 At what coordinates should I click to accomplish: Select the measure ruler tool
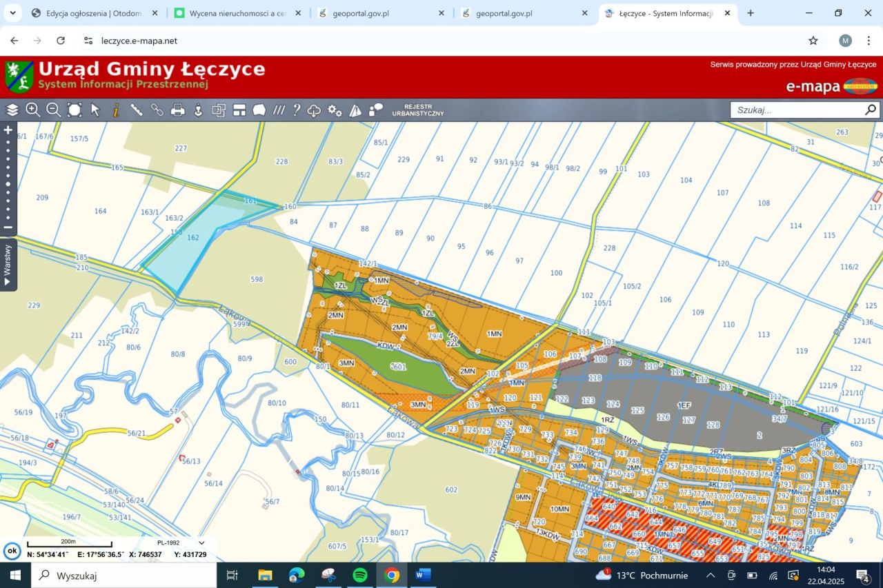coord(137,110)
